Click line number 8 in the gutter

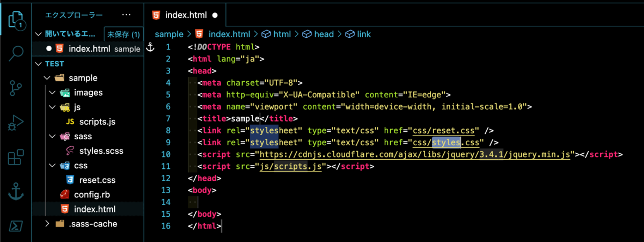click(168, 130)
